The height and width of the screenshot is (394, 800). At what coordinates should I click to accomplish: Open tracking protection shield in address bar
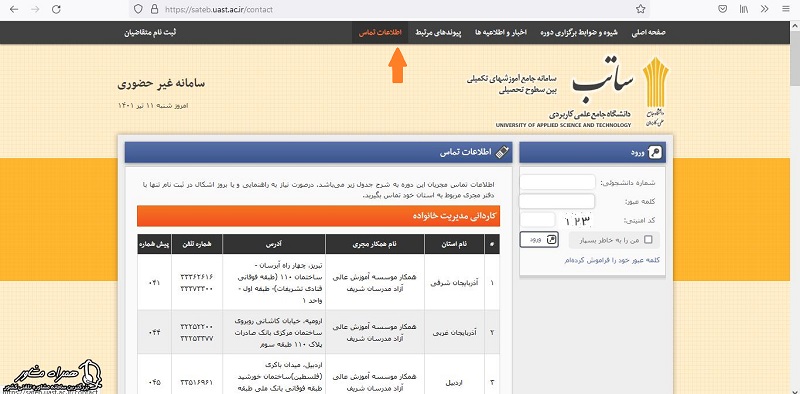(138, 9)
